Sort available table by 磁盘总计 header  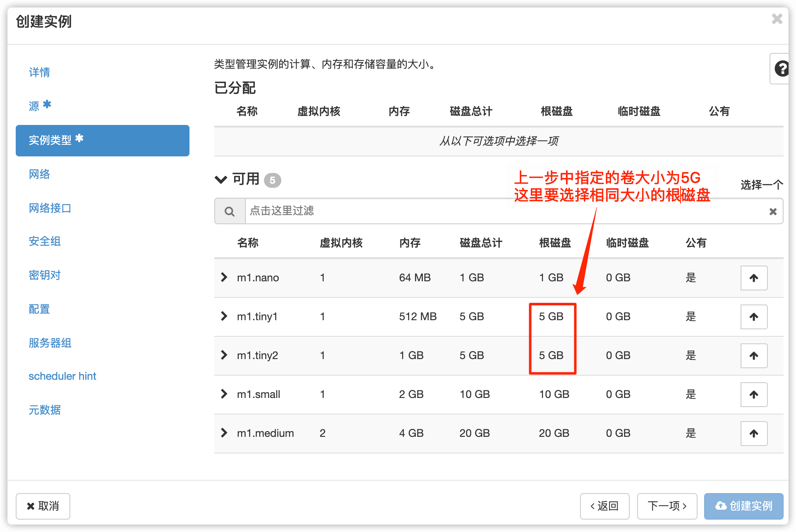(481, 243)
